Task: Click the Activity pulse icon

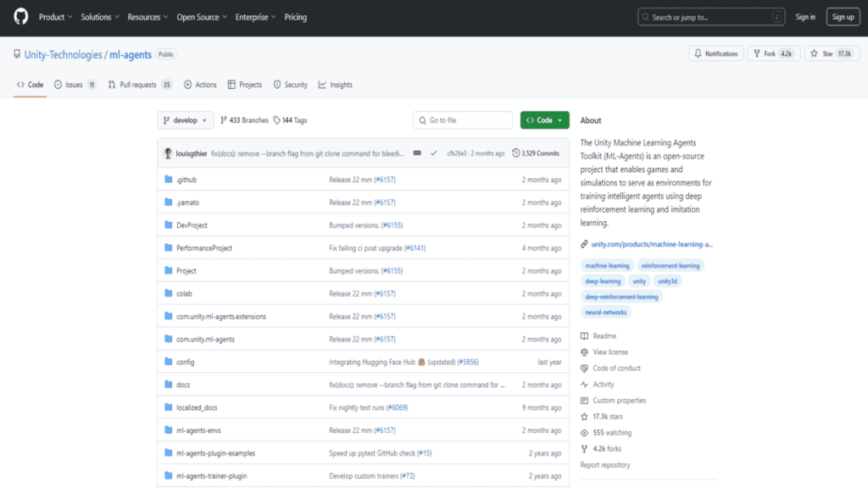Action: 584,384
